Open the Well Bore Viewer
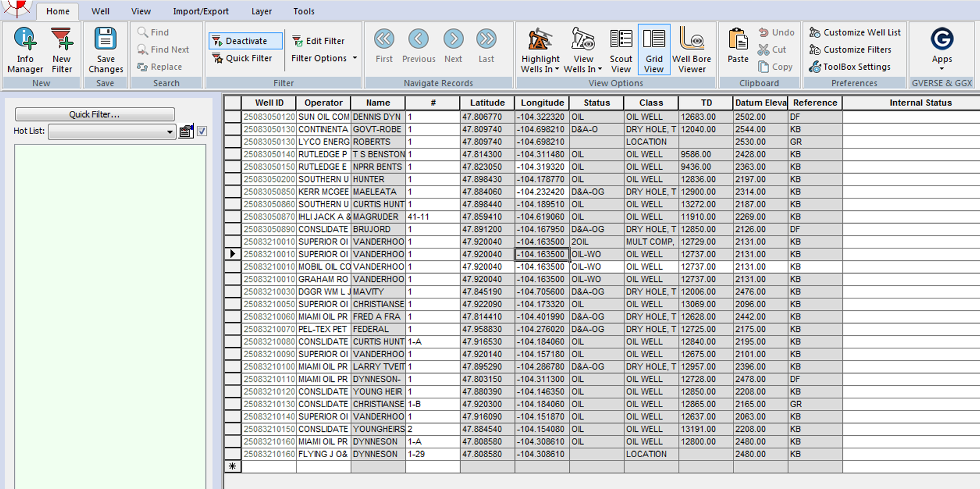Screen dimensions: 980x489 691,50
